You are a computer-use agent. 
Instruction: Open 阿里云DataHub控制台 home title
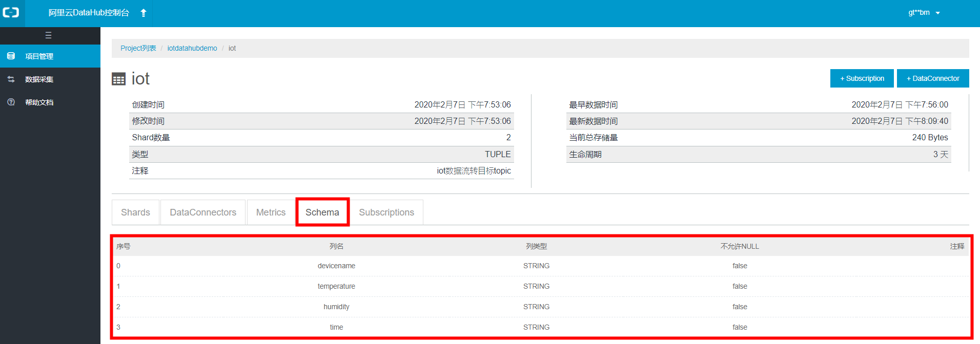pos(89,13)
